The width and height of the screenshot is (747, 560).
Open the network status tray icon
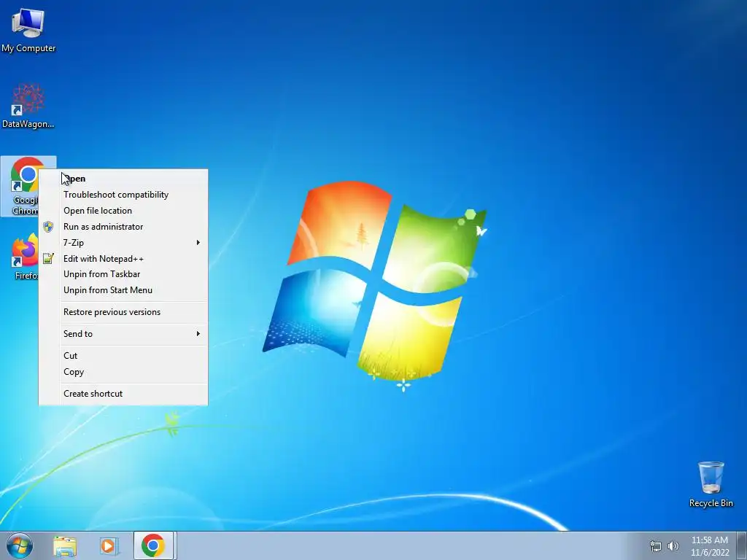pyautogui.click(x=656, y=546)
